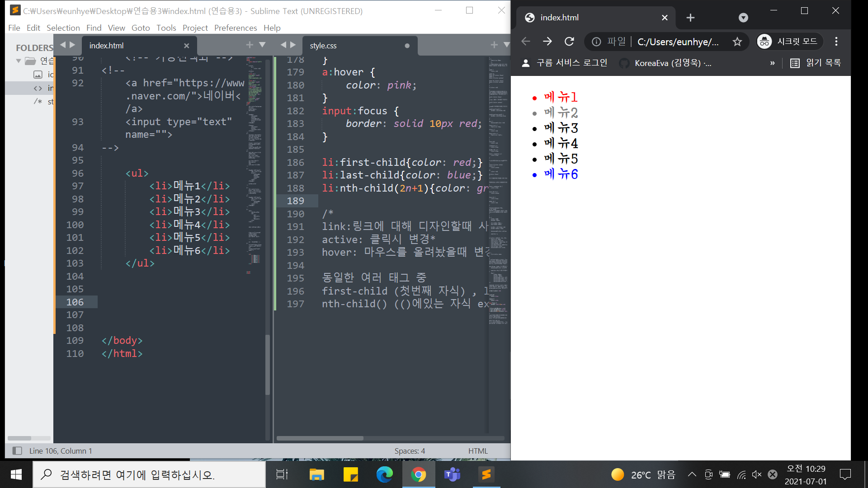This screenshot has width=868, height=488.
Task: Collapse the project folder tree arrow
Action: coord(19,61)
